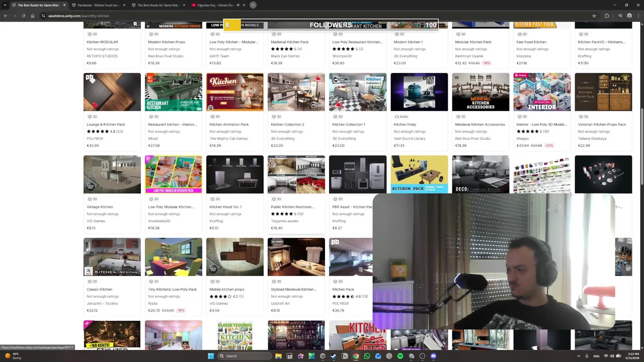
Task: Open Medieval Kitchen Accessories thumbnail
Action: (x=480, y=92)
